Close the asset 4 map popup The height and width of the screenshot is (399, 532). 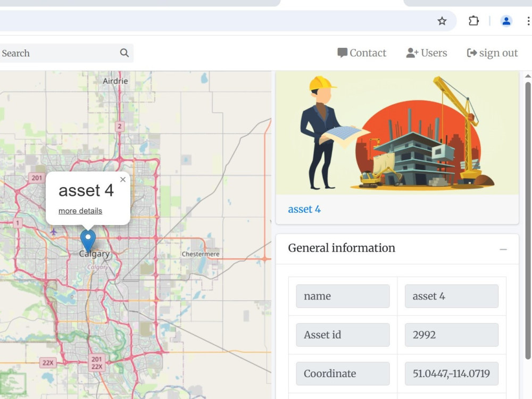(123, 179)
